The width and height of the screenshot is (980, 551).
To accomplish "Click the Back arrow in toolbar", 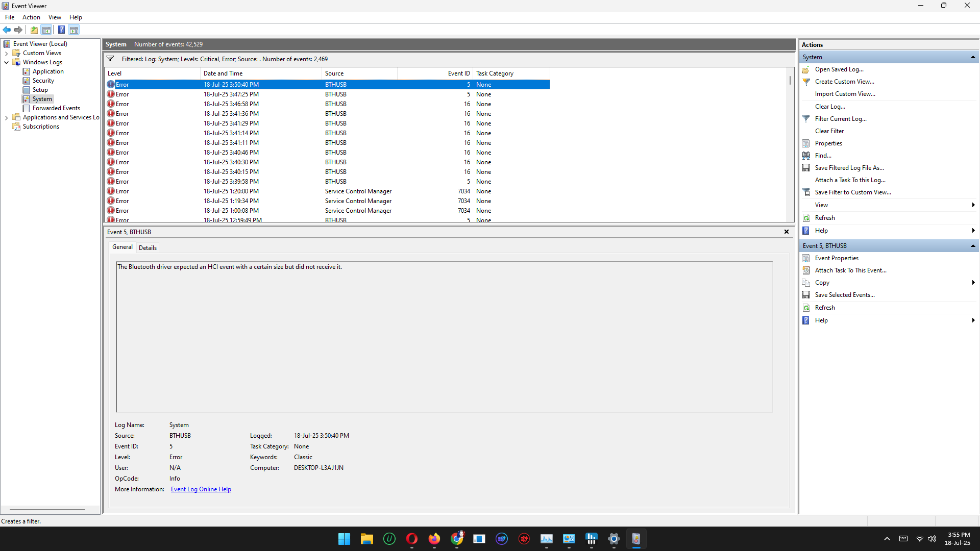I will pos(7,30).
